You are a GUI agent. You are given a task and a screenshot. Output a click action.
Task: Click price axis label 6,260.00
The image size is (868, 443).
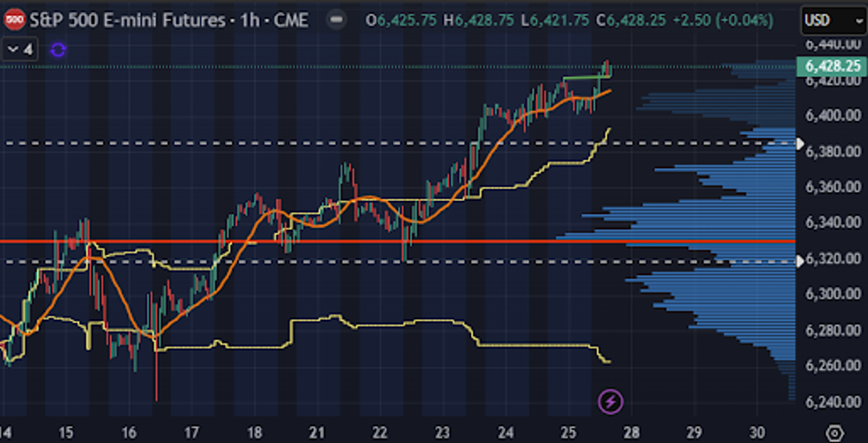point(833,366)
